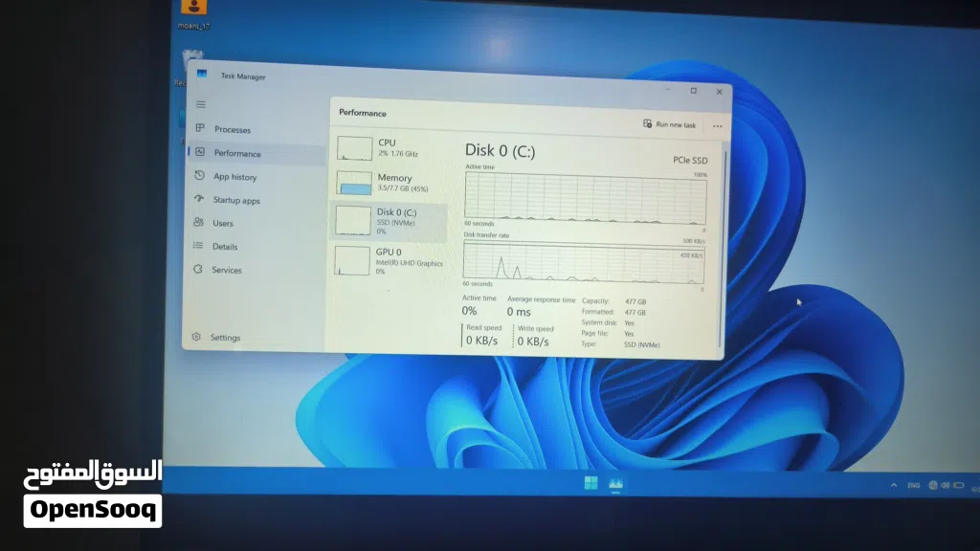Viewport: 980px width, 551px height.
Task: Click the Startup apps gauge icon
Action: pyautogui.click(x=199, y=199)
